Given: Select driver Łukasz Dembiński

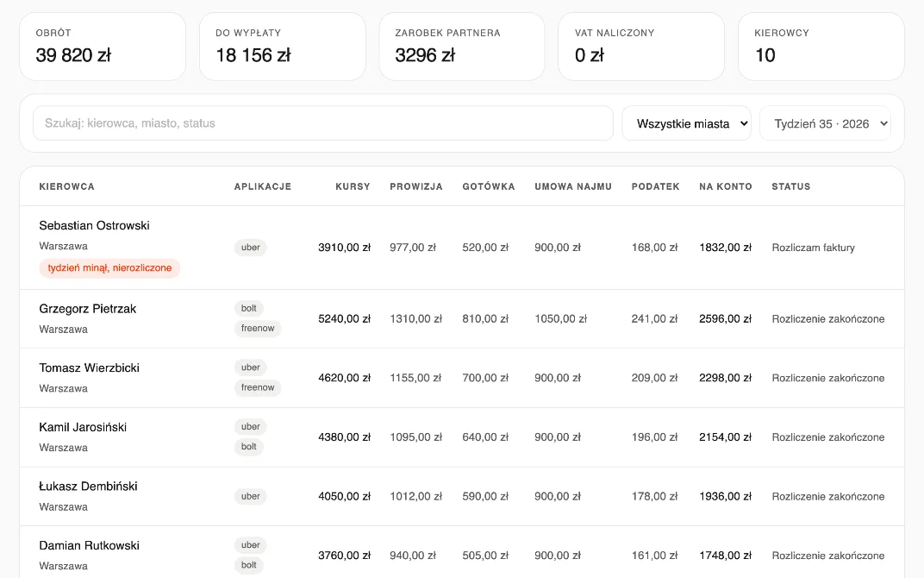Looking at the screenshot, I should coord(89,486).
